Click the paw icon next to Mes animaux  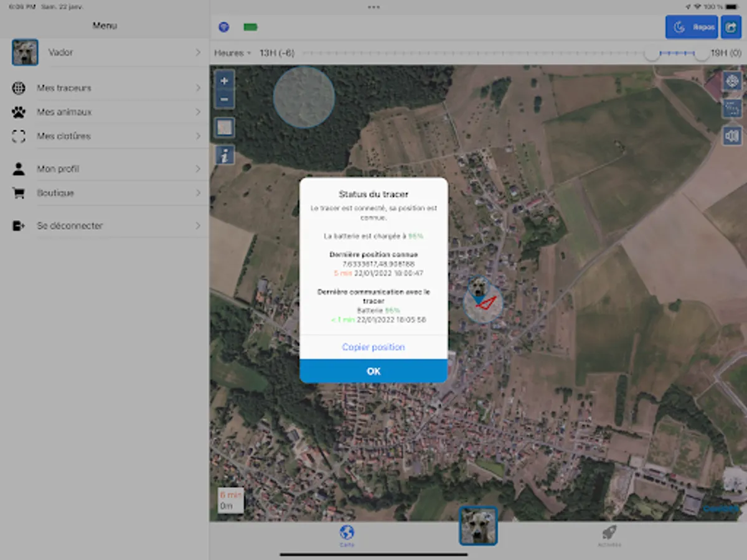click(19, 113)
